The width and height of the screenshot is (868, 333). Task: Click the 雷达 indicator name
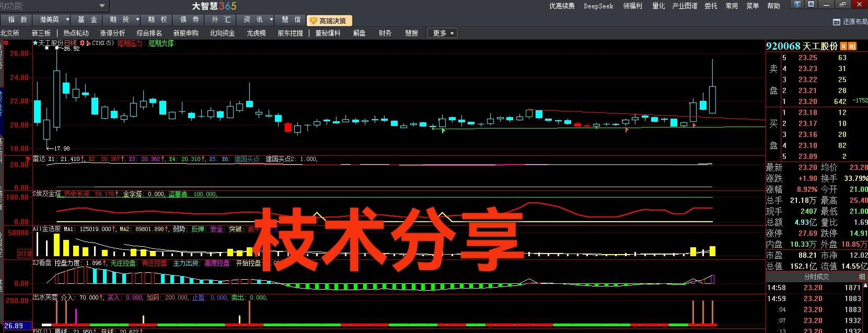(39, 159)
